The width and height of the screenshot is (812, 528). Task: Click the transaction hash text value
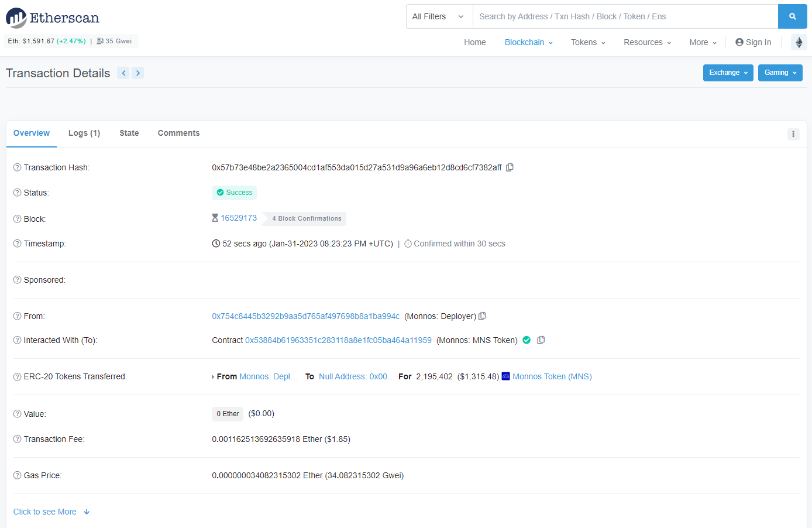pos(357,167)
